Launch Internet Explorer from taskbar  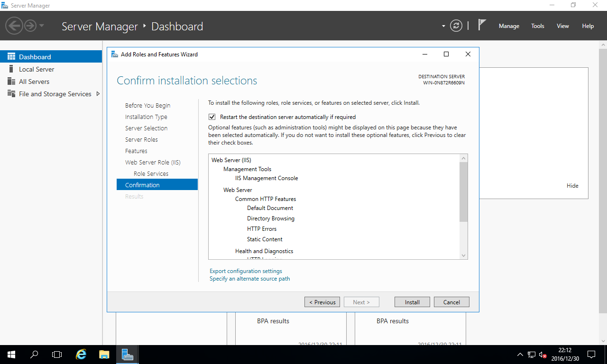click(x=82, y=355)
